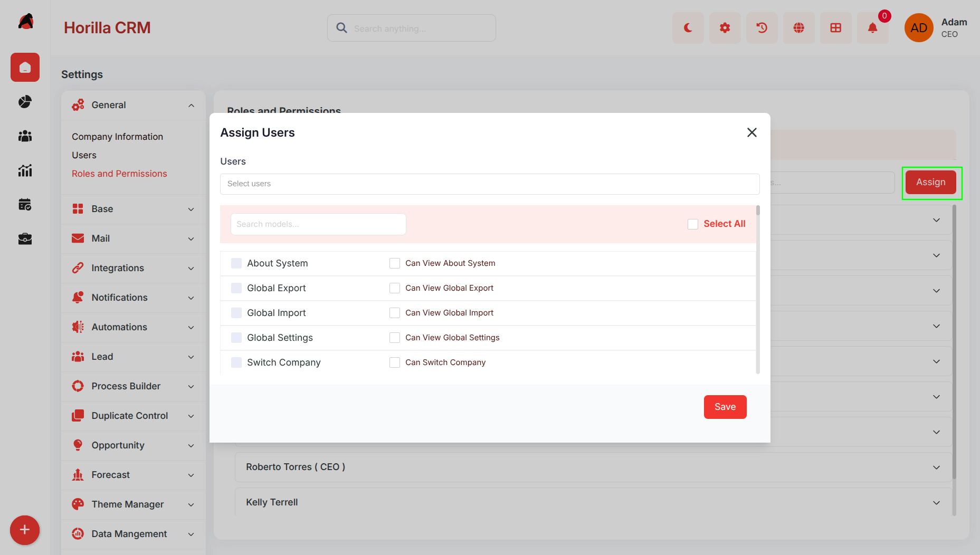Expand the Integrations settings section

[133, 268]
